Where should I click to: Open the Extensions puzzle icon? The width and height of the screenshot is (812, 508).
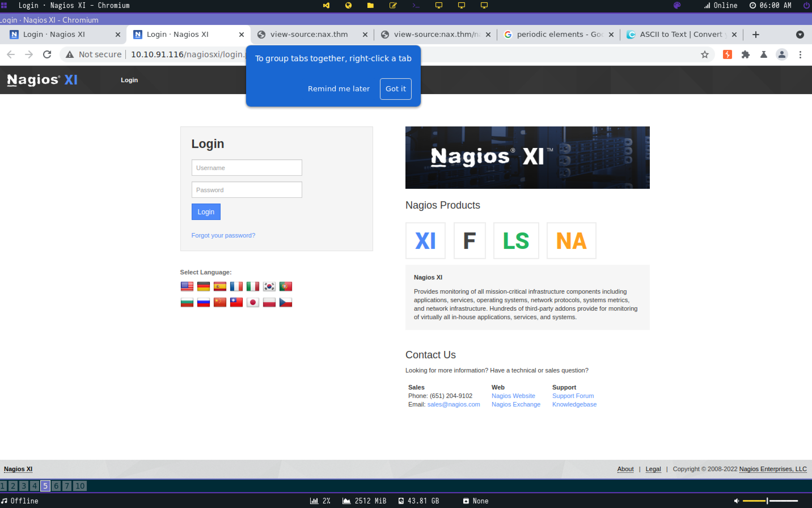[x=745, y=54]
